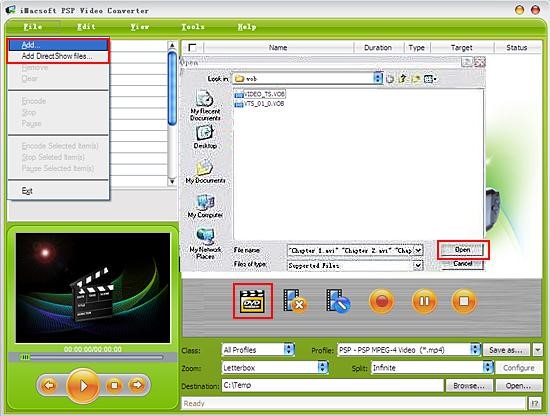Click the create new folder icon
Image resolution: width=550 pixels, height=416 pixels.
[x=416, y=79]
